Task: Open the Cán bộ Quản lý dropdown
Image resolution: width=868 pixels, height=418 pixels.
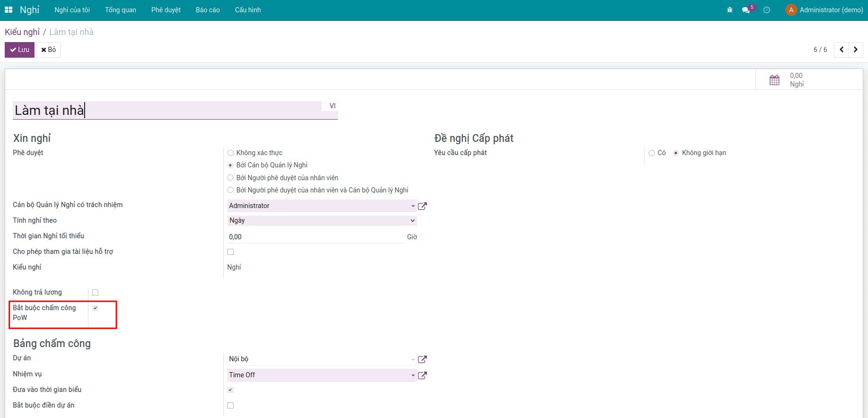Action: [321, 206]
